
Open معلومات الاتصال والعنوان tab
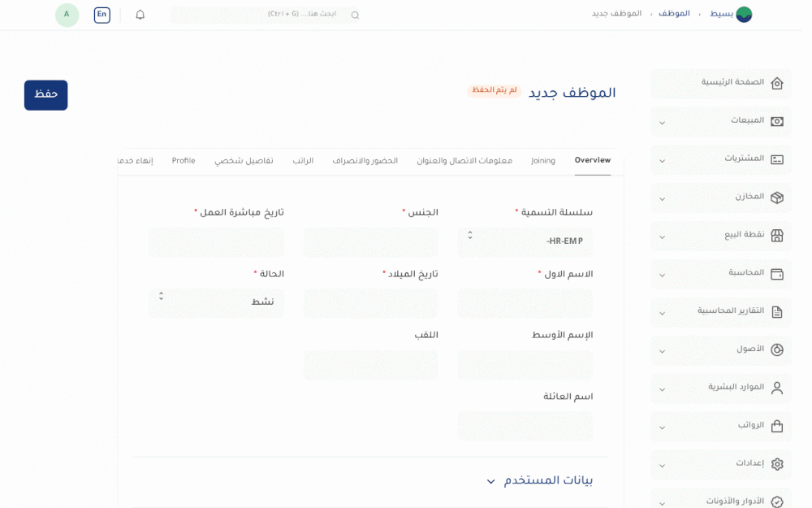(x=464, y=161)
